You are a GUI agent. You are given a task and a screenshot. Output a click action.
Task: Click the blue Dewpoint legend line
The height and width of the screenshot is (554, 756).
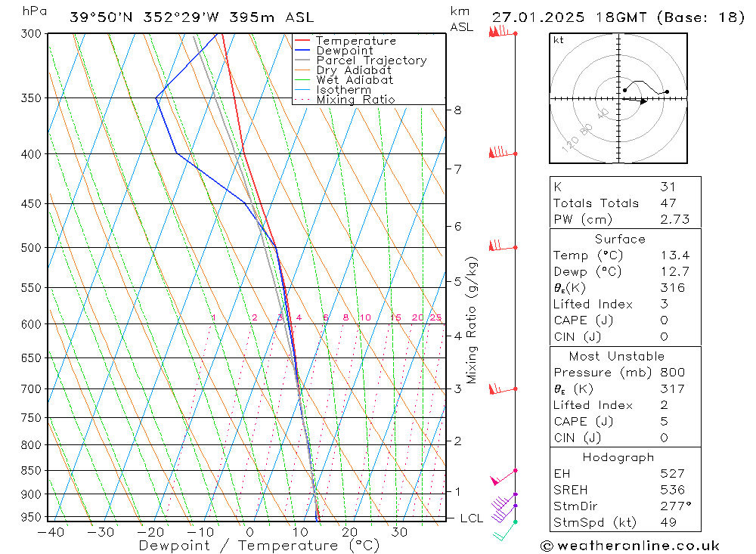[x=302, y=50]
